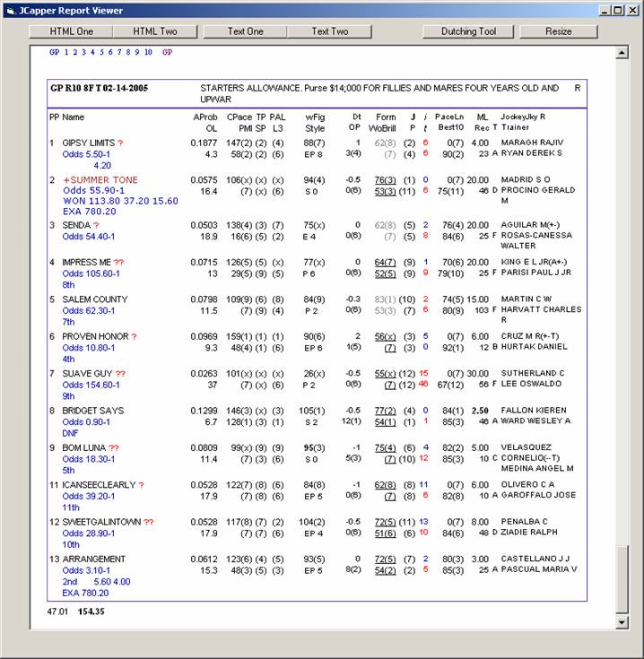Close the JCapper Report Viewer window
The height and width of the screenshot is (659, 644).
632,11
